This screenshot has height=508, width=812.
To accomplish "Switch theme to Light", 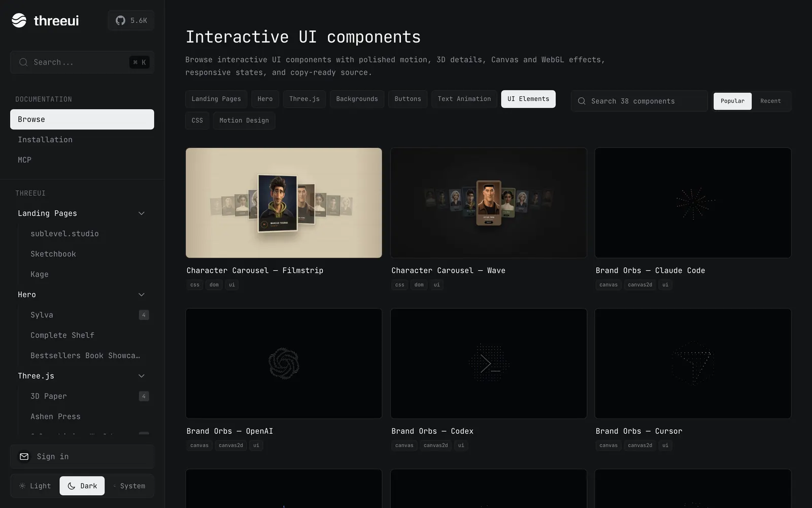I will (35, 486).
